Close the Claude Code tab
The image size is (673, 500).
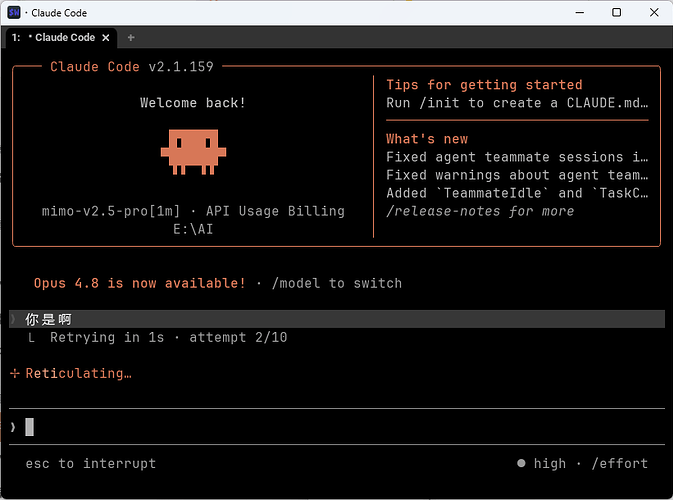click(x=106, y=38)
